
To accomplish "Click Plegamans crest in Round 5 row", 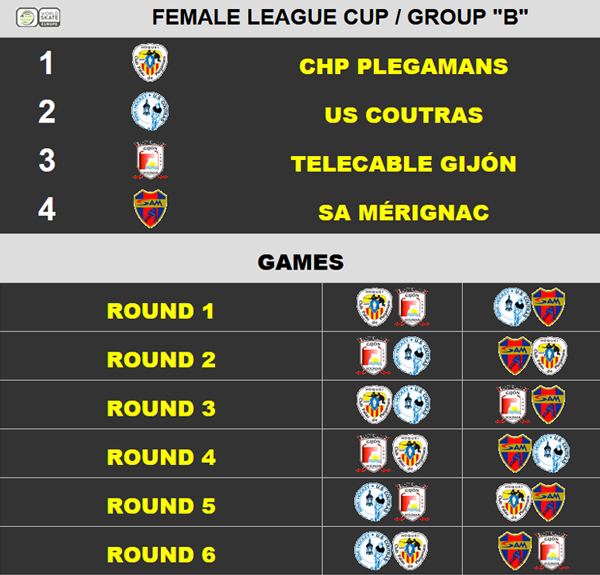I will 514,502.
